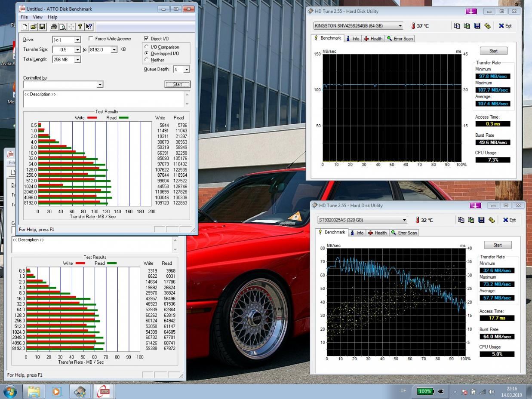The height and width of the screenshot is (399, 532).
Task: Click purple download arrow in Kingston HD Tune titlebar
Action: (472, 11)
